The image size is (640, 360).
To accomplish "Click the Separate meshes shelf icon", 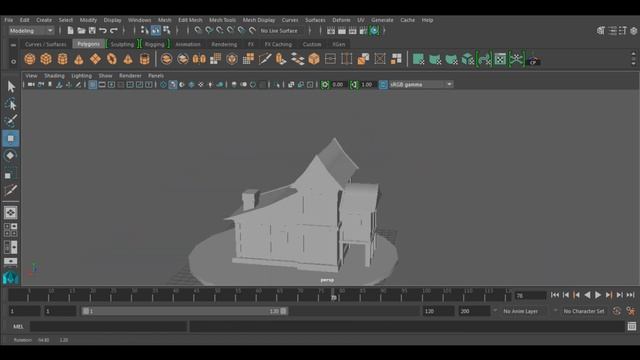I will [182, 59].
